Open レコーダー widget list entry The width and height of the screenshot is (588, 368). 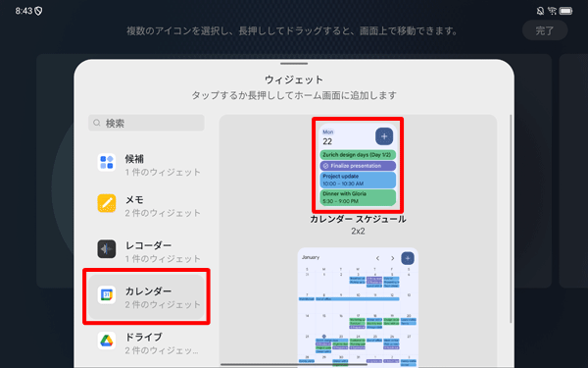[146, 251]
